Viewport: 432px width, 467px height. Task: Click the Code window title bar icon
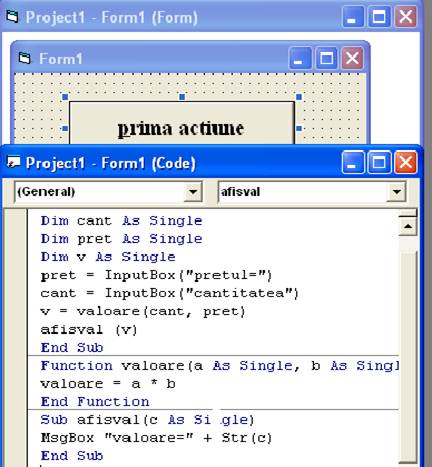tap(13, 163)
